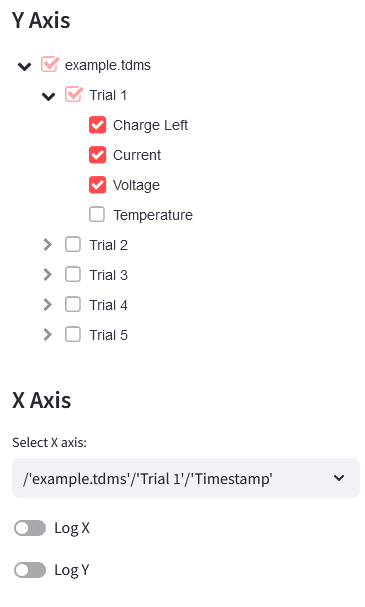Expand the Trial 5 chevron
This screenshot has height=607, width=365.
[x=48, y=334]
